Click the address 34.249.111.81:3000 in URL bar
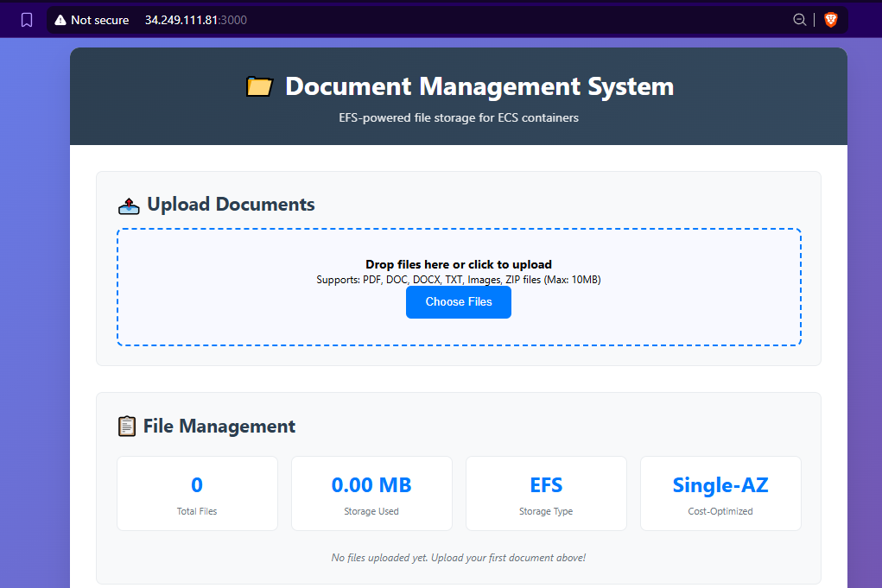The width and height of the screenshot is (882, 588). [x=196, y=20]
